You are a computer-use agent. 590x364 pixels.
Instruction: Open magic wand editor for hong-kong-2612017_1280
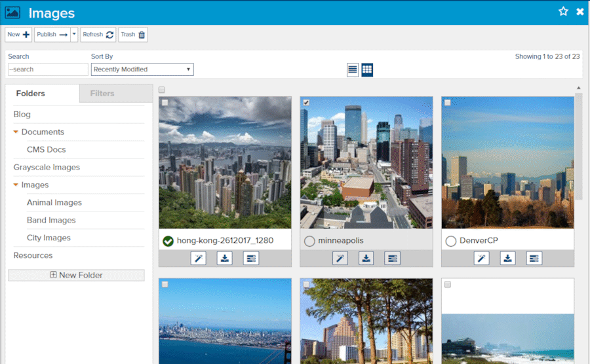point(198,259)
